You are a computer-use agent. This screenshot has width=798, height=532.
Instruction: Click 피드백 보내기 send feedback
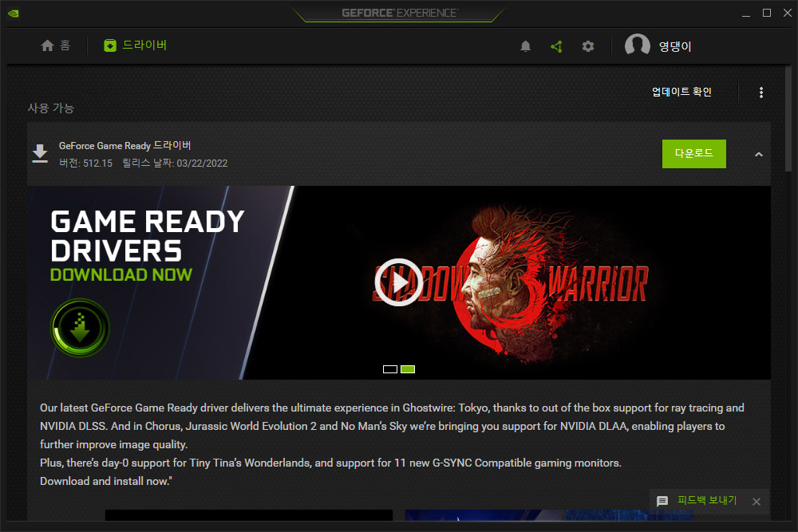point(707,500)
